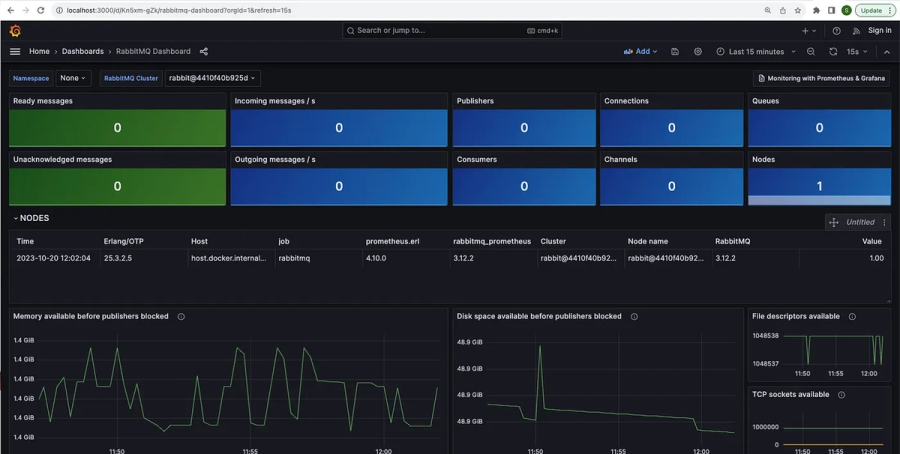Sort table by Time column header
Viewport: 900px width, 454px height.
click(25, 242)
